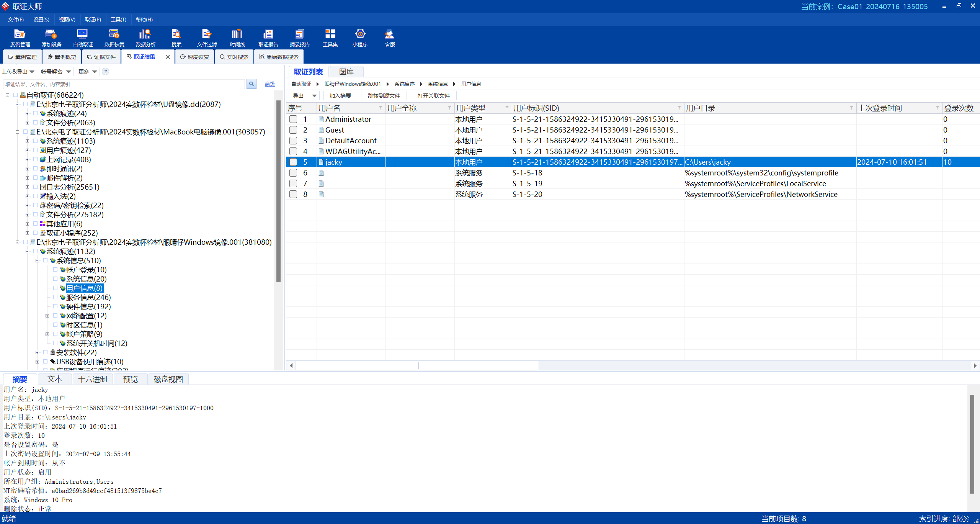Toggle the Guest user row checkbox
980x524 pixels.
(x=293, y=130)
